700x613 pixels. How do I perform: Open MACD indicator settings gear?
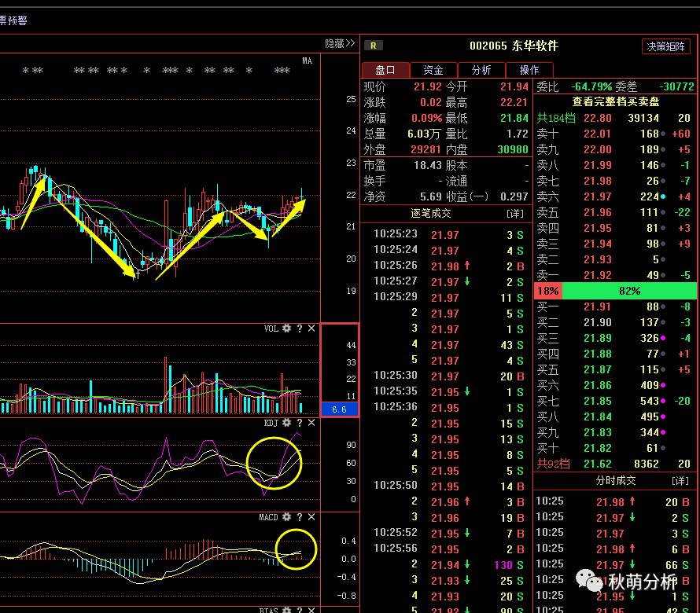tap(286, 517)
